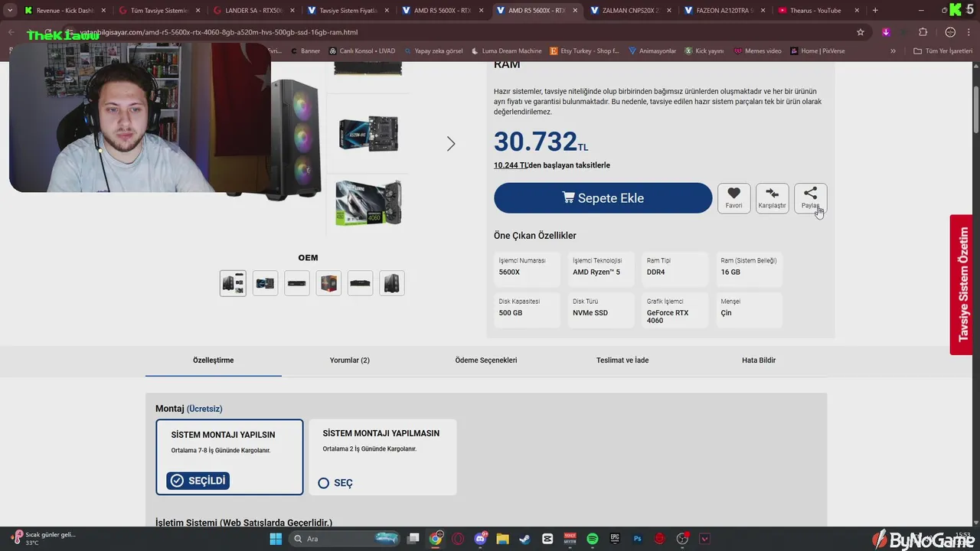Open the installment price link 10.244 TL
Image resolution: width=980 pixels, height=551 pixels.
tap(511, 165)
